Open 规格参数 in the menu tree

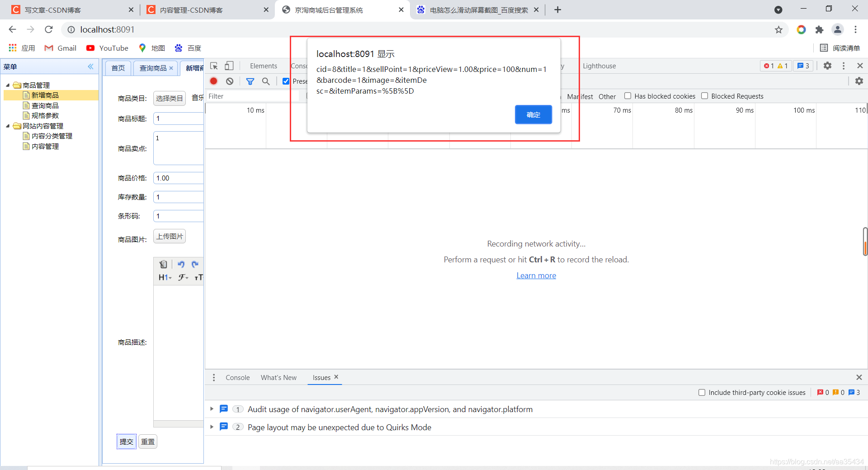click(x=45, y=115)
